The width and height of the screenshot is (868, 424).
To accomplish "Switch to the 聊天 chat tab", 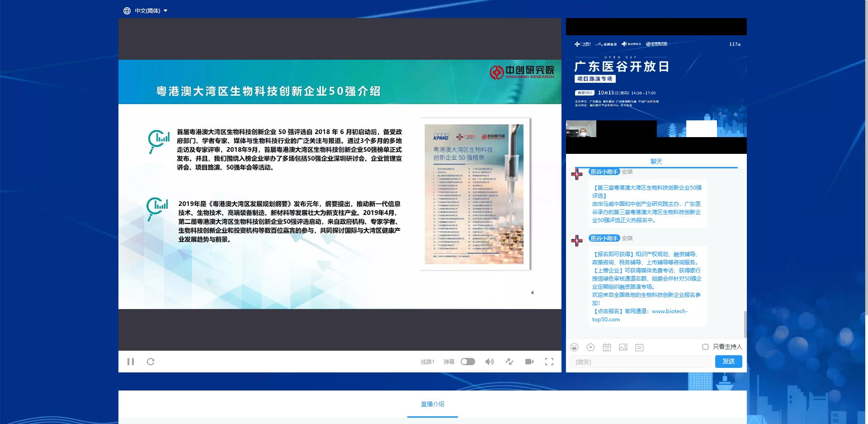I will (x=656, y=162).
